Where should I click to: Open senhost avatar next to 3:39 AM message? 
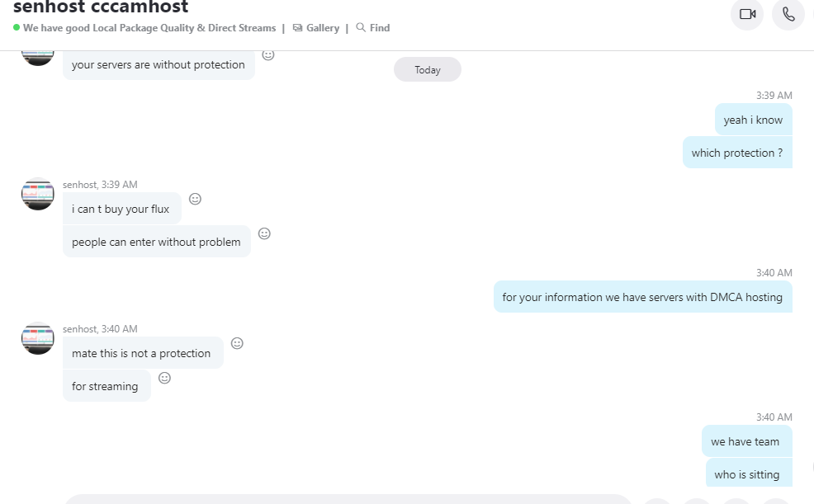click(38, 194)
